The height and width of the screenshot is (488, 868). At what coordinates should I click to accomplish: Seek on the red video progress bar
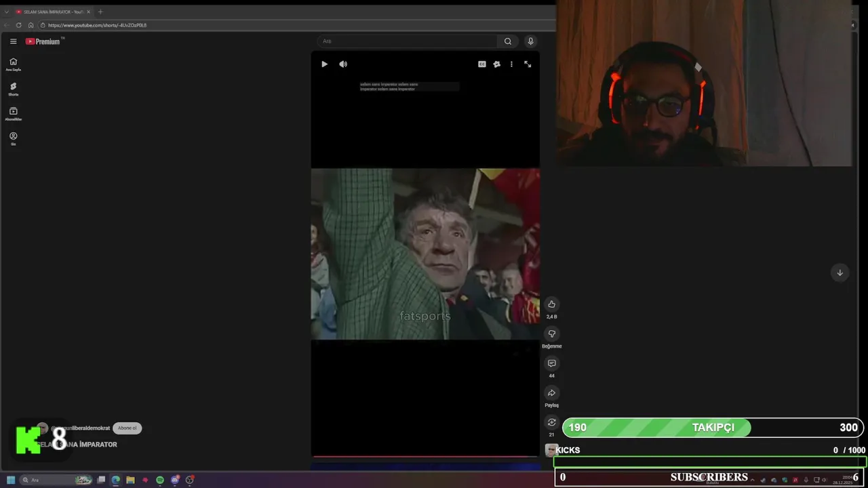[425, 456]
